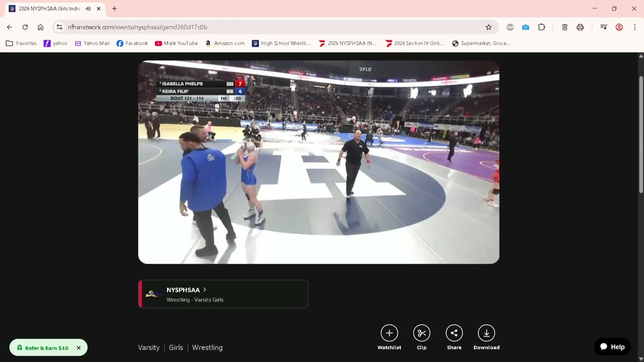Image resolution: width=644 pixels, height=362 pixels.
Task: Open the yahoo bookmark
Action: click(x=55, y=43)
